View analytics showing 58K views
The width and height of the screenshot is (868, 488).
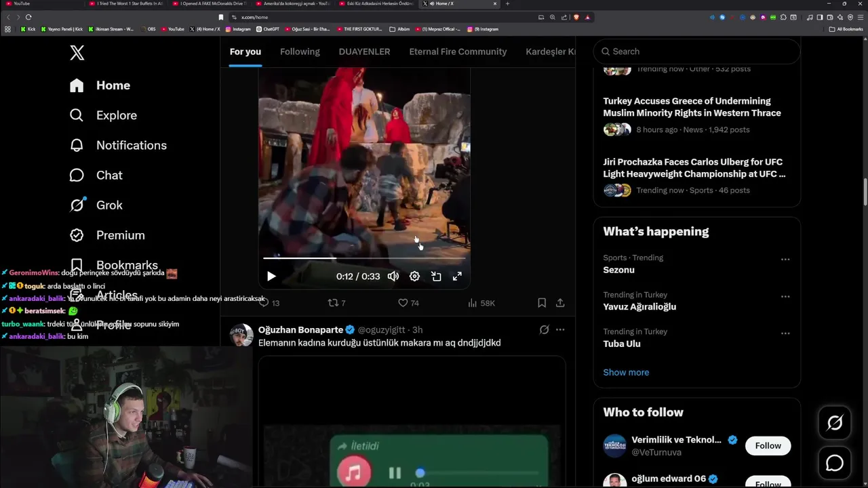click(481, 303)
